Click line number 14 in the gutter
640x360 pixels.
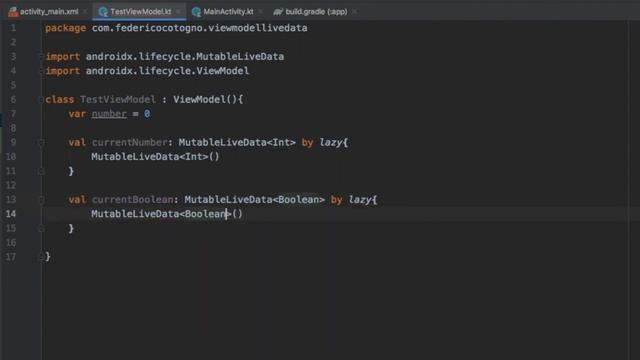click(x=11, y=214)
